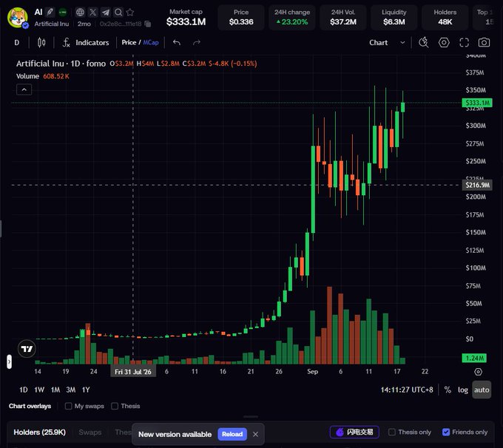Toggle percent scale mode
Viewport: 503px width, 448px height.
448,390
